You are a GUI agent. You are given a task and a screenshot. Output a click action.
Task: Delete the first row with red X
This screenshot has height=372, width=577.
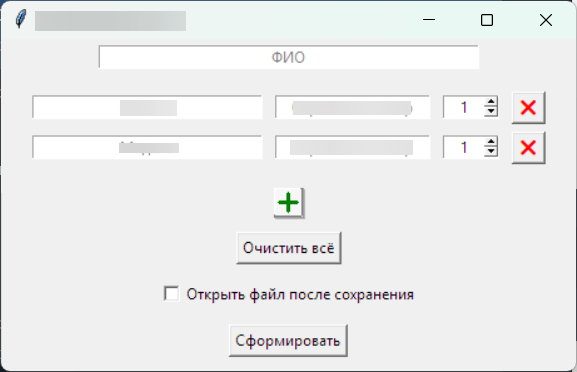(528, 107)
